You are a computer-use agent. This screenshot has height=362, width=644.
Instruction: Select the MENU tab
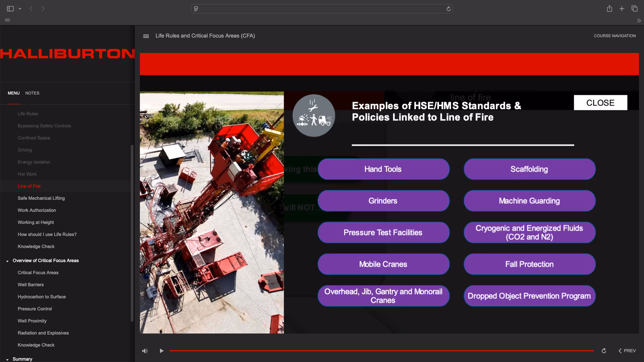point(14,93)
